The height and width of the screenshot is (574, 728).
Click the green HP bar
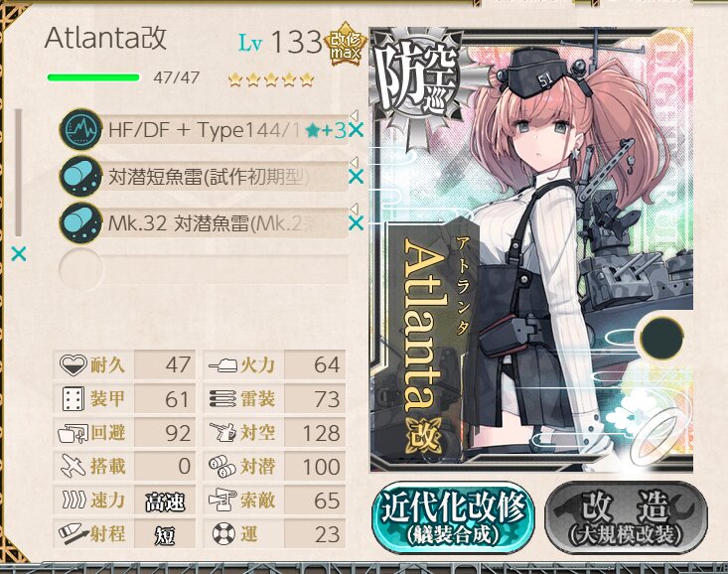coord(93,77)
